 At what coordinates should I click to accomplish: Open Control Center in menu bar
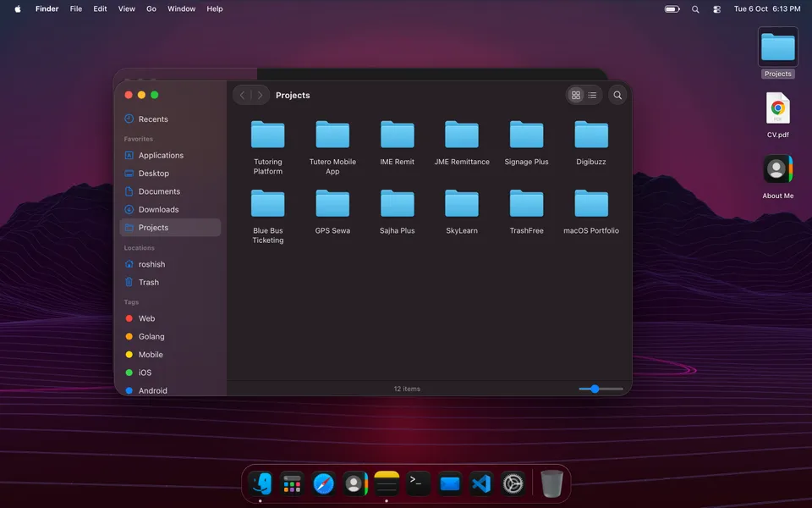click(716, 8)
